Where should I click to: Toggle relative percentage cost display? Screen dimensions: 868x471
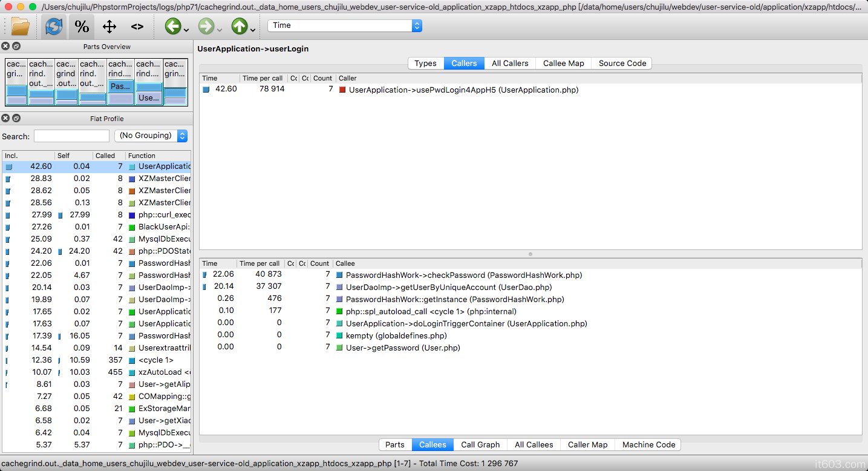(82, 26)
